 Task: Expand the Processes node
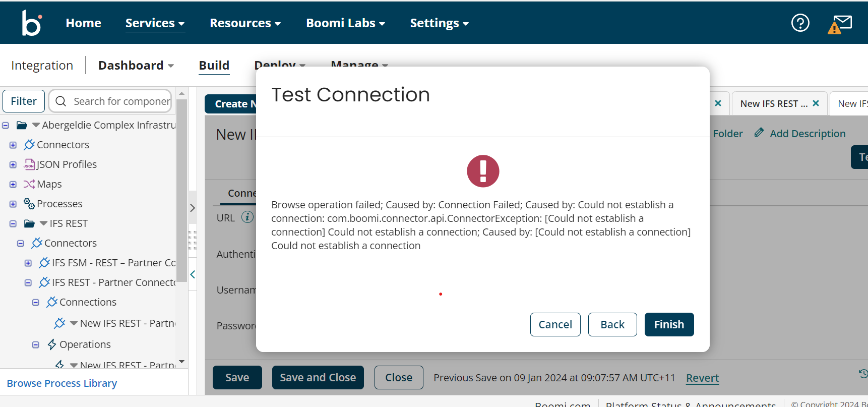coord(13,204)
